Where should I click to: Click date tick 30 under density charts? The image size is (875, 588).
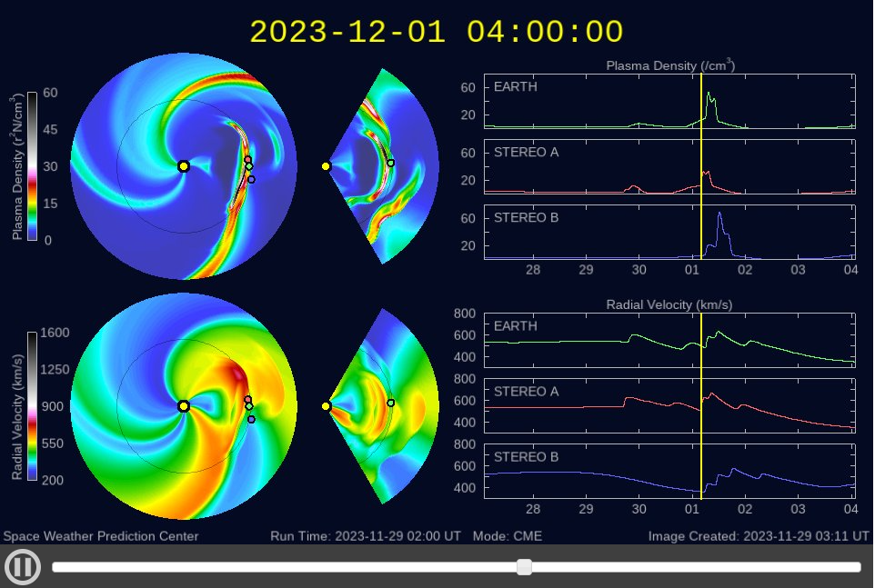pyautogui.click(x=639, y=270)
